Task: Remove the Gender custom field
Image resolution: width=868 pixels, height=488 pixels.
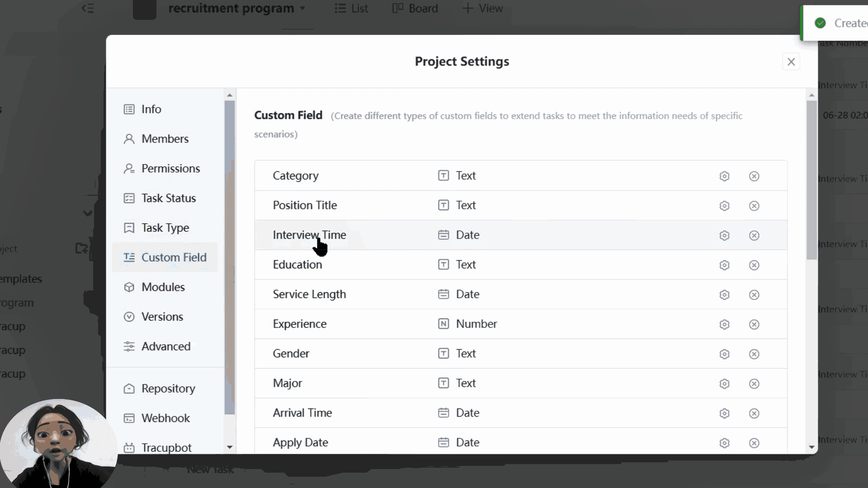Action: [x=754, y=354]
